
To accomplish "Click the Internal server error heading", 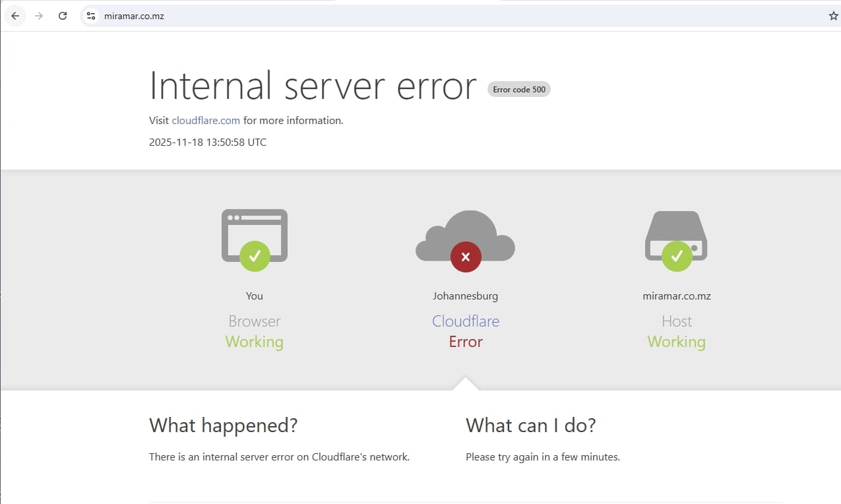I will 313,86.
